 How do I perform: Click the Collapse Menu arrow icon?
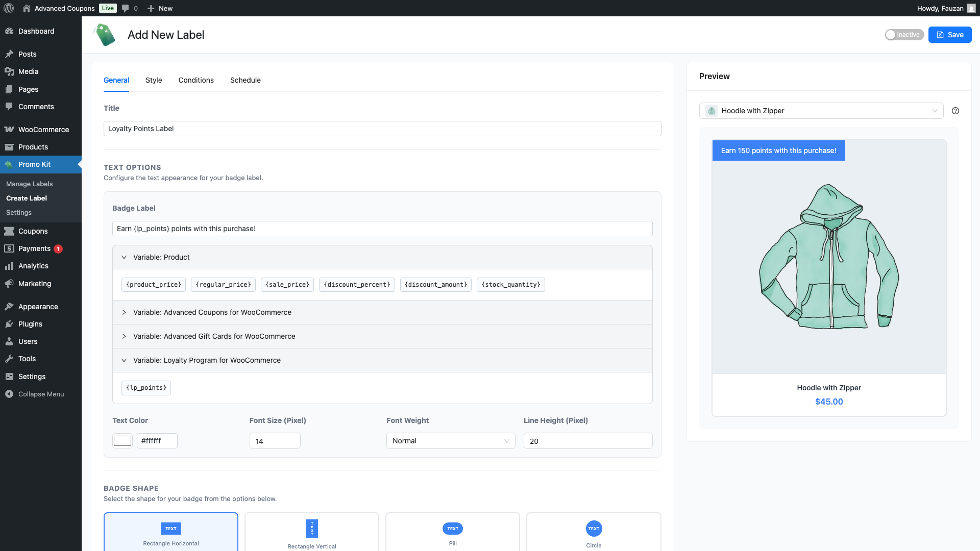pos(9,394)
